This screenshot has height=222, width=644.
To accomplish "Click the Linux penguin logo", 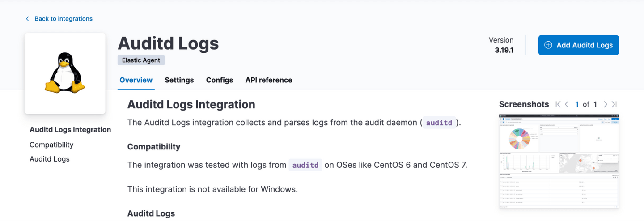I will point(65,73).
